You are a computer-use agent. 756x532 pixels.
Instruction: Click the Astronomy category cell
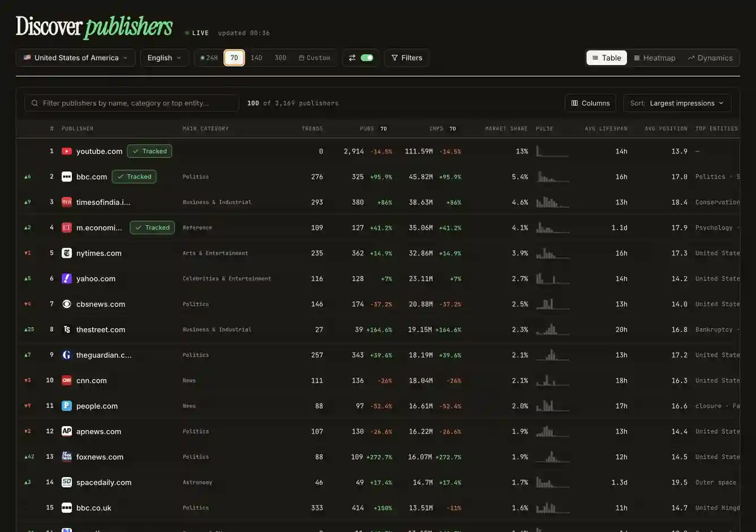tap(197, 482)
